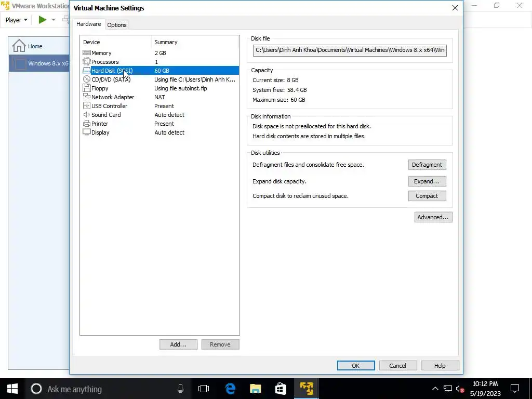Click the VMware Player taskbar icon
Screen dimensions: 532x399
[x=307, y=389]
